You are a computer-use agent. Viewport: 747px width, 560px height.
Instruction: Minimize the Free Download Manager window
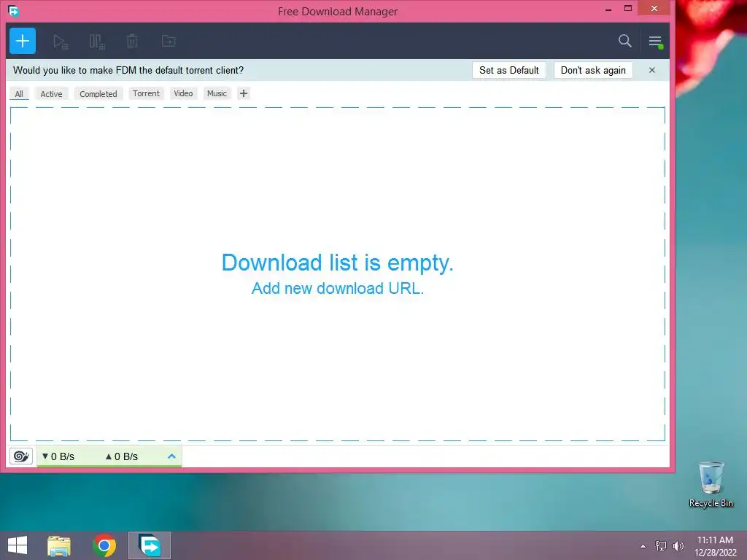pyautogui.click(x=608, y=9)
